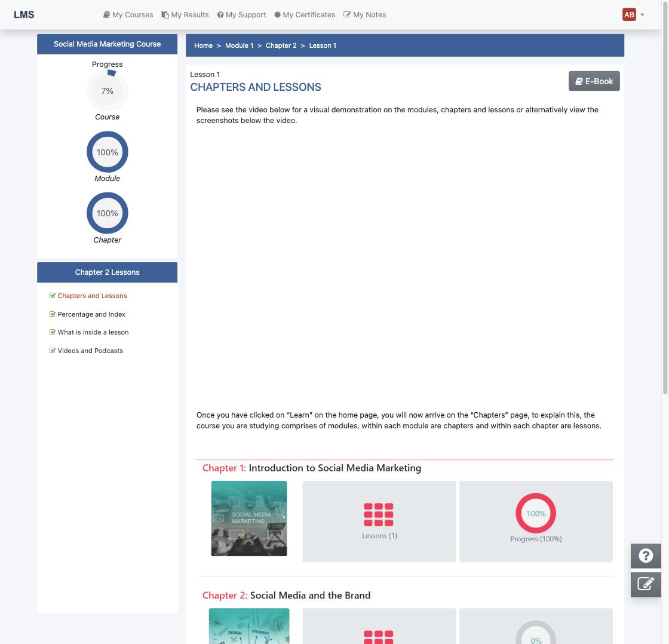Open My Certificates in top navigation
The width and height of the screenshot is (669, 644).
click(x=305, y=14)
